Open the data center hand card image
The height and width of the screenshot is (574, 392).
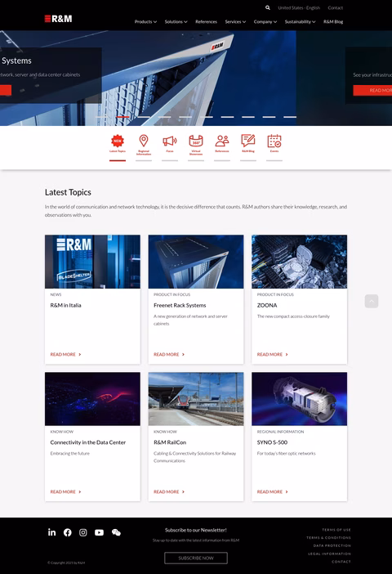pyautogui.click(x=92, y=399)
